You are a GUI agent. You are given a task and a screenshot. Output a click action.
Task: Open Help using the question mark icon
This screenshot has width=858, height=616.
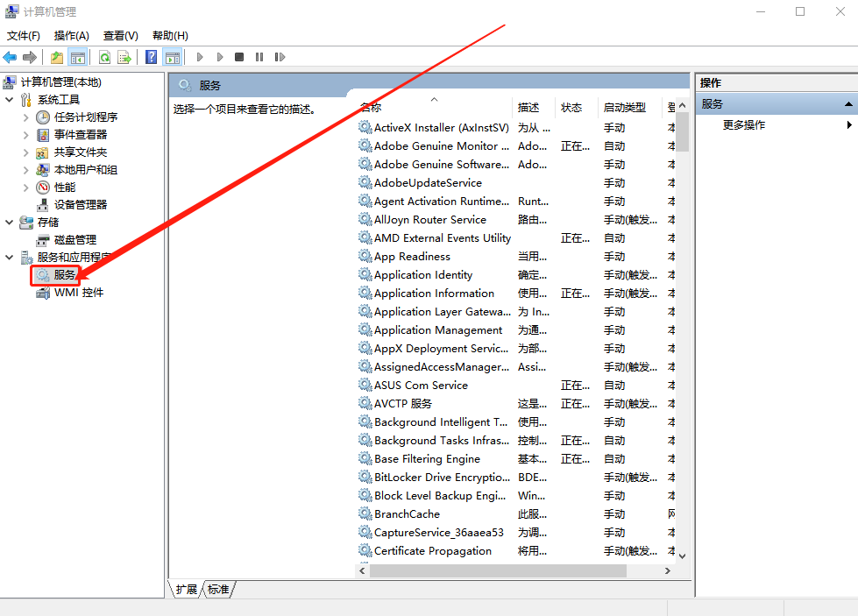(x=149, y=57)
